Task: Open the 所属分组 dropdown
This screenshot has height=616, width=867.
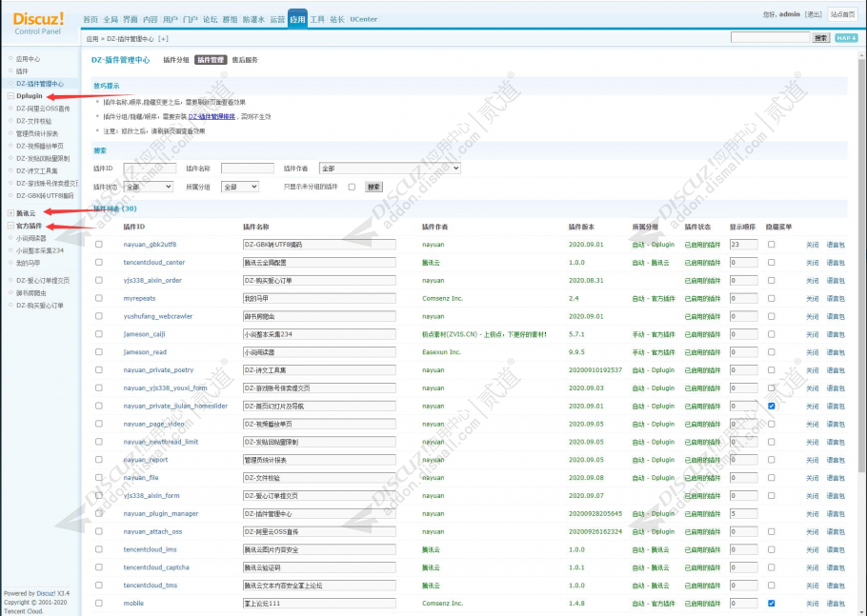Action: click(240, 187)
